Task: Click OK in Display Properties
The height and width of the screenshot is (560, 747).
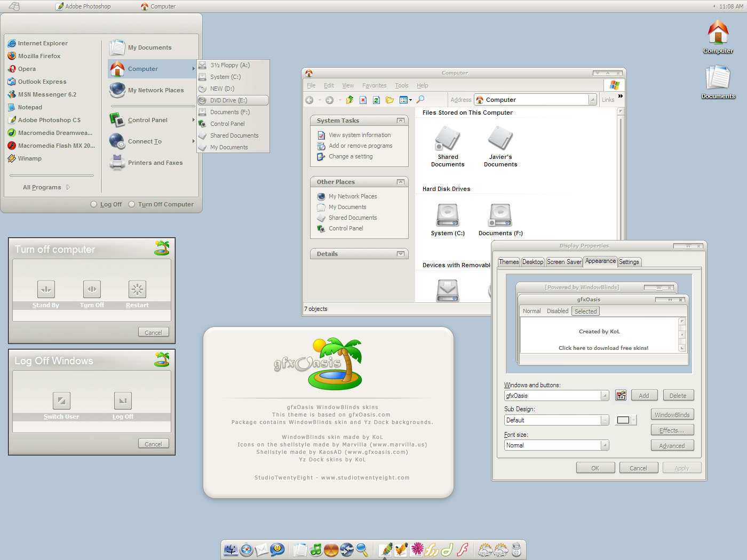Action: (595, 468)
